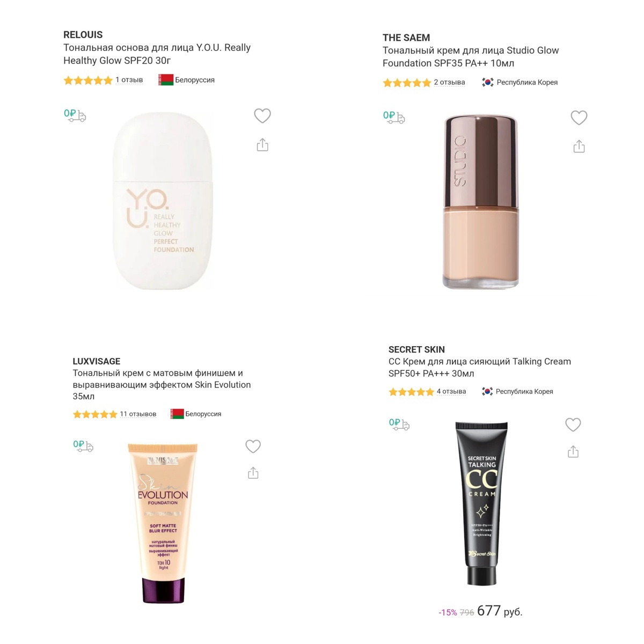Image resolution: width=644 pixels, height=644 pixels.
Task: Share Luxvisage Skin Evolution cream
Action: tap(253, 473)
